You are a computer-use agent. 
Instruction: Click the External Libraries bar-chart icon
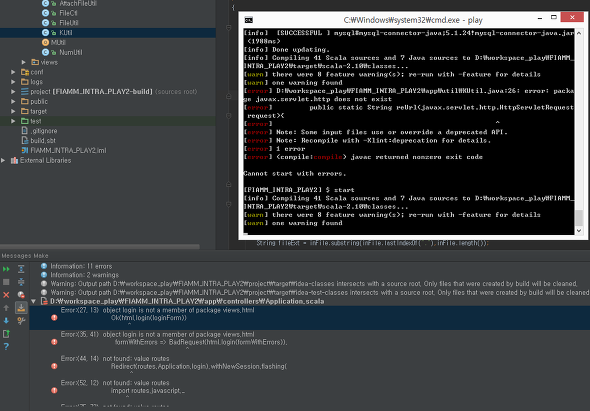tap(14, 160)
